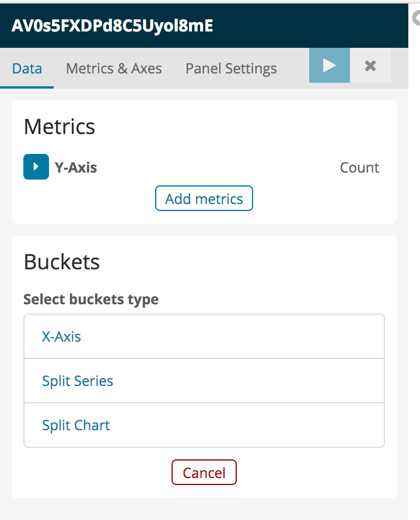Click the Y-Axis metric label
The height and width of the screenshot is (520, 420).
(76, 168)
